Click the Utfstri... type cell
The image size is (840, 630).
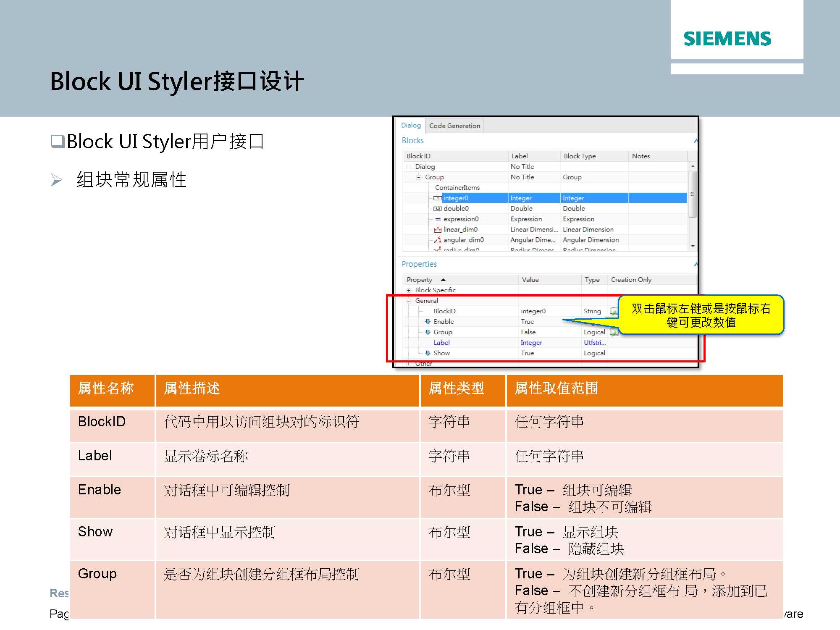tap(595, 342)
